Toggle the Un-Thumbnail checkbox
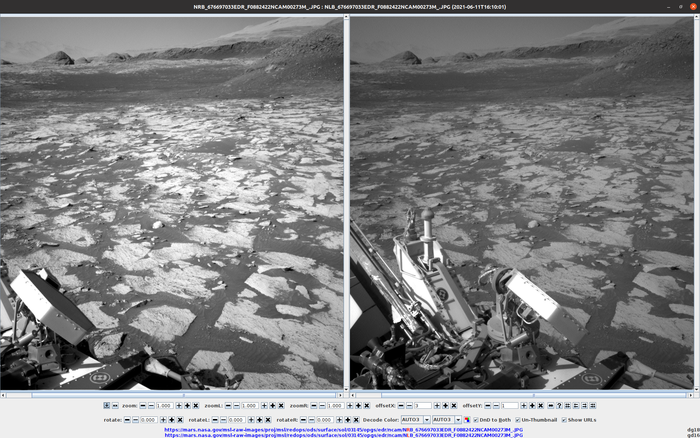The height and width of the screenshot is (438, 700). [x=518, y=420]
